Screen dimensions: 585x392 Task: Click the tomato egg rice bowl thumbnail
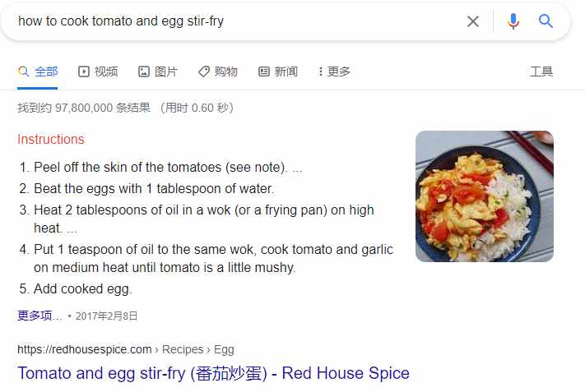coord(484,196)
